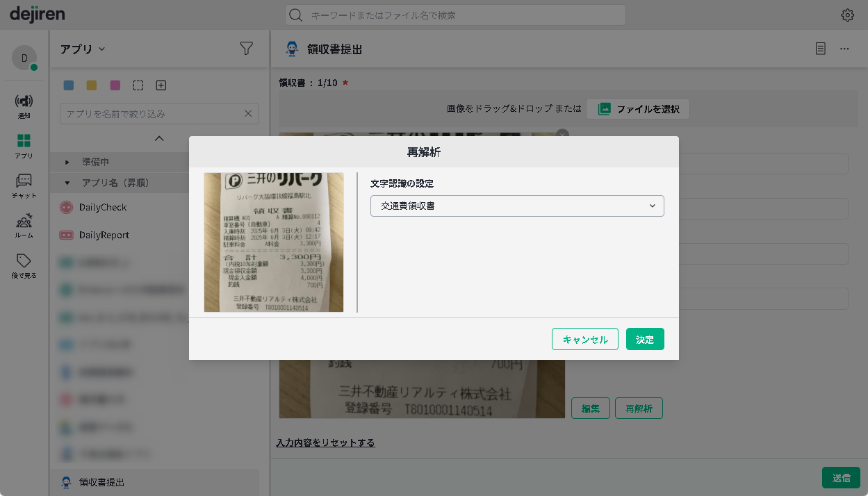The width and height of the screenshot is (868, 496).
Task: Open the settings gear icon
Action: (847, 15)
